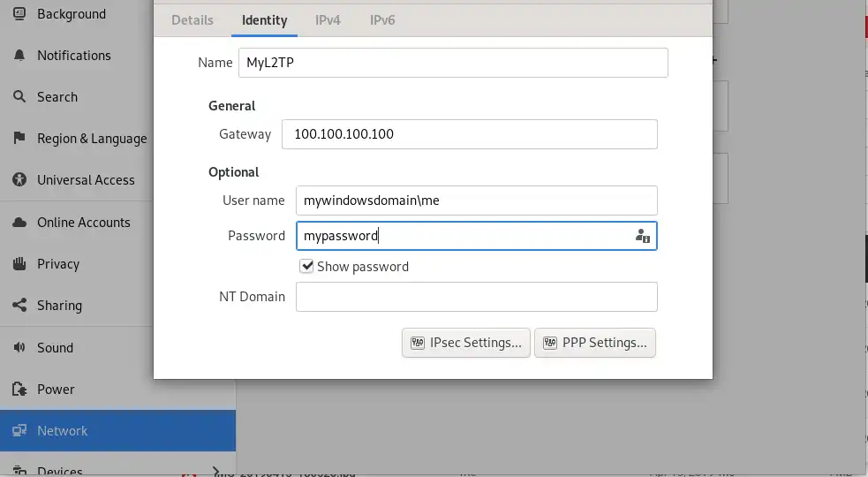Click the Online Accounts cloud icon

[19, 222]
